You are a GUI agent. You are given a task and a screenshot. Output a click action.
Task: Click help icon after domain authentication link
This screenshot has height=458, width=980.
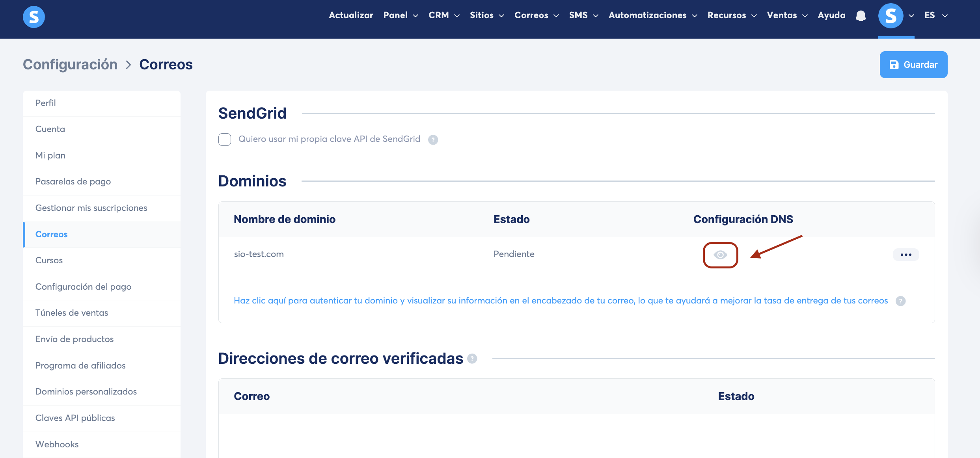(900, 301)
